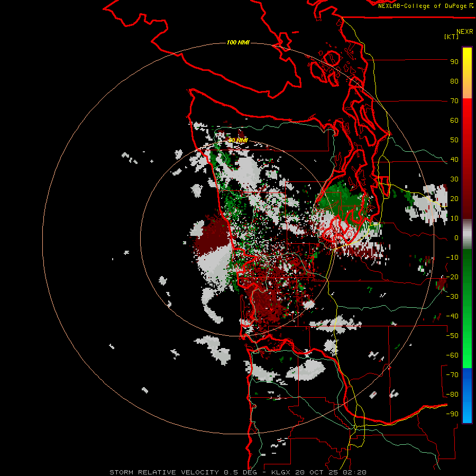Click the positive 20 knot scale label

click(x=454, y=199)
